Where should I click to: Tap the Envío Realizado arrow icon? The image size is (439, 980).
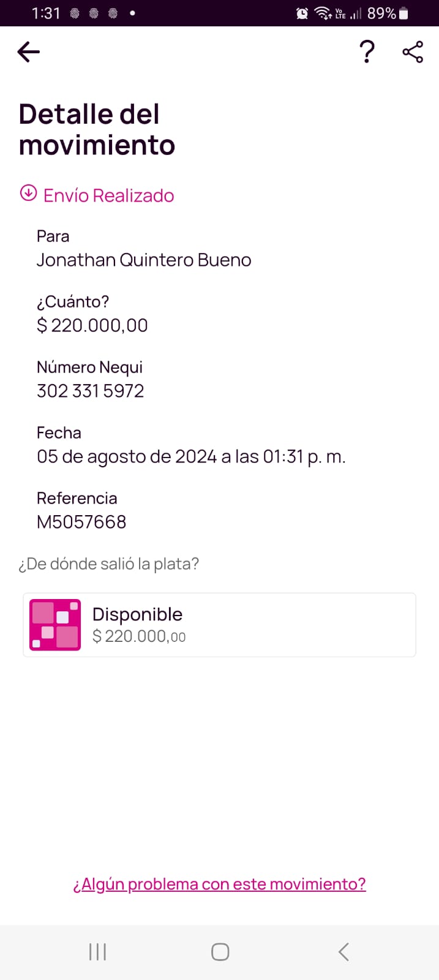(28, 193)
